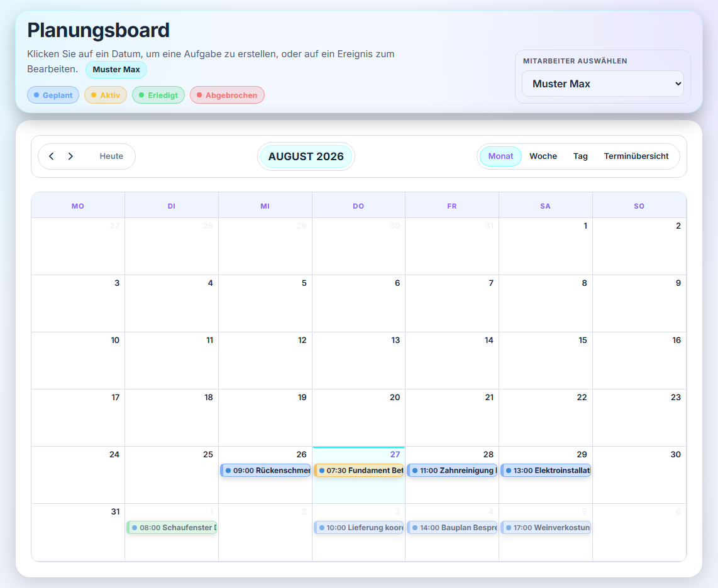Select August 10 date cell
Screen dimensions: 718x588
pyautogui.click(x=78, y=361)
